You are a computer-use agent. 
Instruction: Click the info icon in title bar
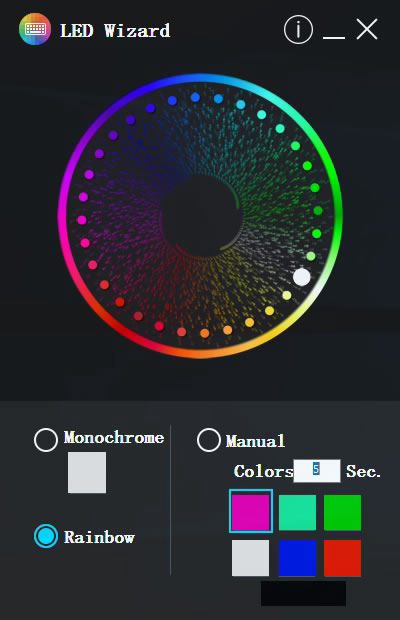[298, 30]
